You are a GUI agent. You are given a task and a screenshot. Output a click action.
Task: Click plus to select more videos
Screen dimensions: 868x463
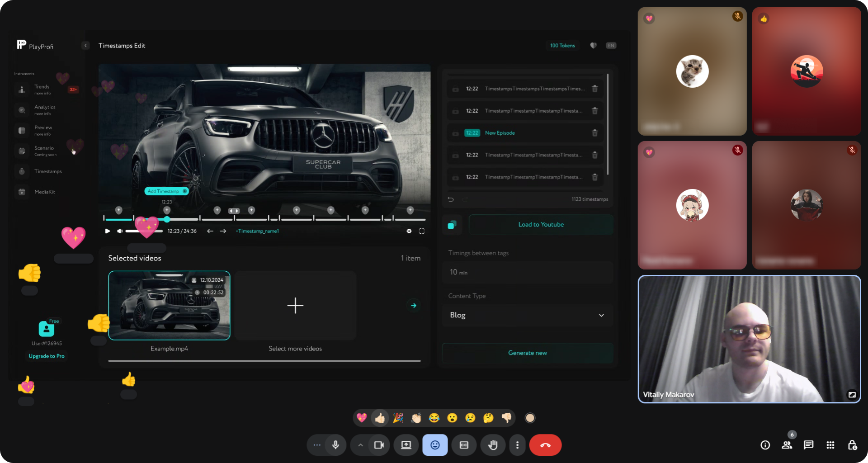click(x=295, y=306)
